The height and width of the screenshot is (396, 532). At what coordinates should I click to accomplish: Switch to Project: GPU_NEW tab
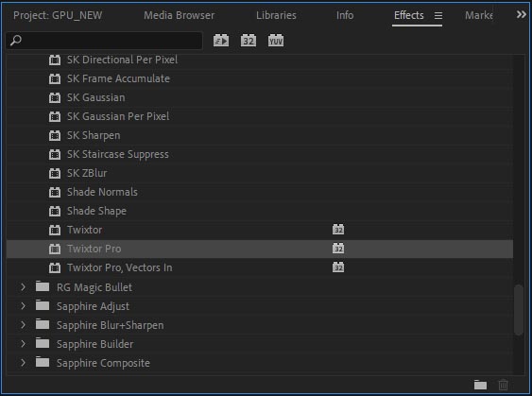pos(58,15)
